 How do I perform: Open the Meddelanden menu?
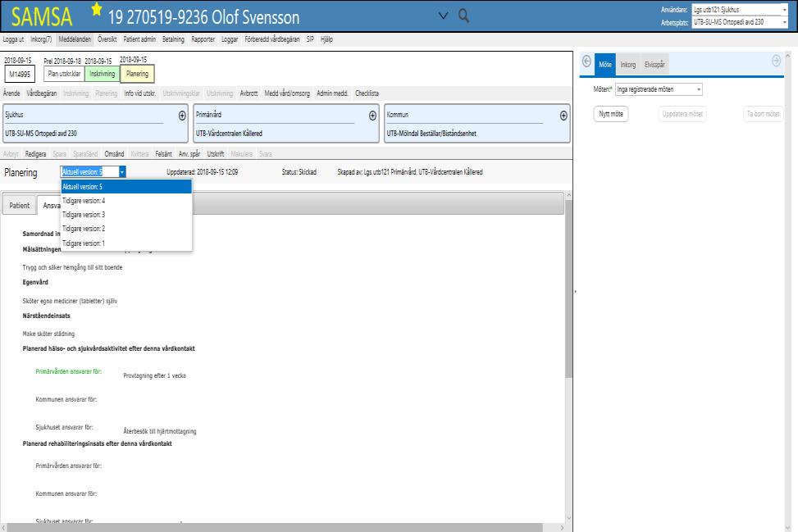point(75,39)
